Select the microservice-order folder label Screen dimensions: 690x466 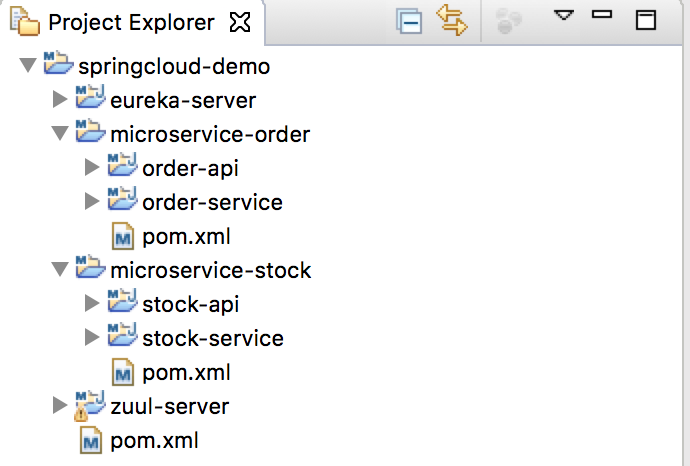[x=210, y=134]
